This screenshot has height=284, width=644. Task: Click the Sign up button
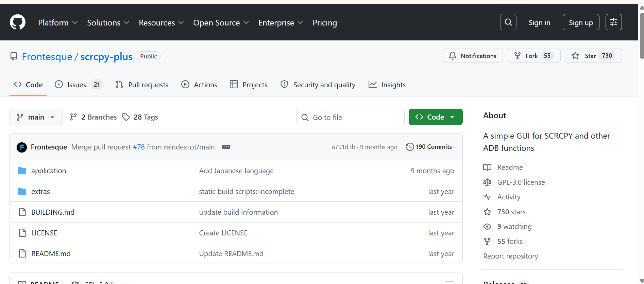(581, 22)
